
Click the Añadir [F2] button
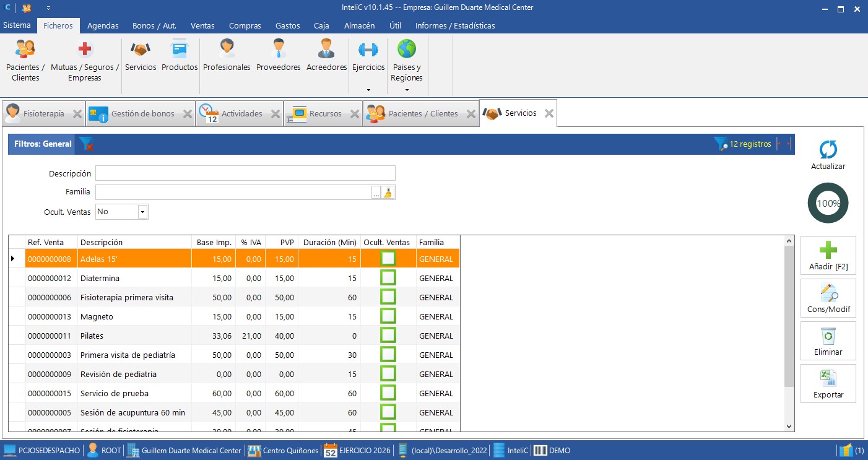pyautogui.click(x=828, y=256)
